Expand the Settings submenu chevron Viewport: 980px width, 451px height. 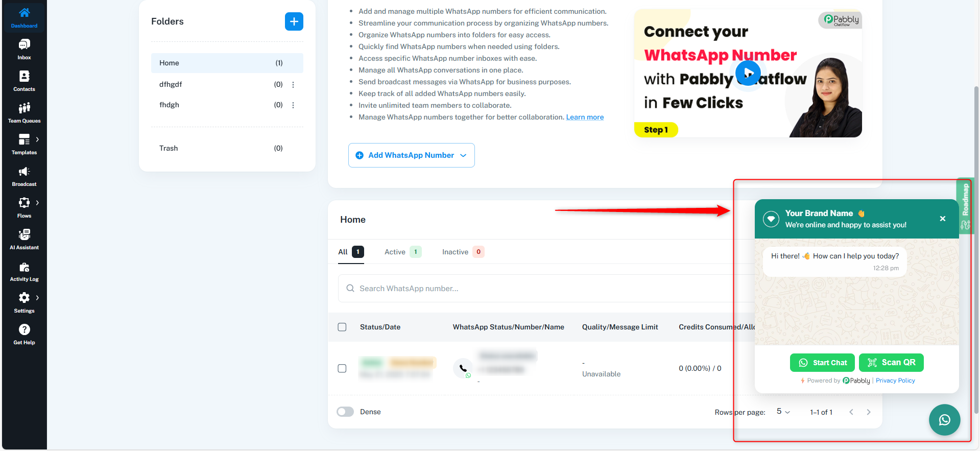(37, 298)
